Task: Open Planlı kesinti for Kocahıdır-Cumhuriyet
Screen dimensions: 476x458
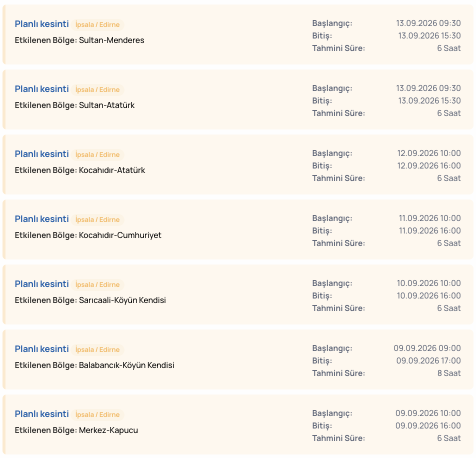Action: tap(42, 219)
